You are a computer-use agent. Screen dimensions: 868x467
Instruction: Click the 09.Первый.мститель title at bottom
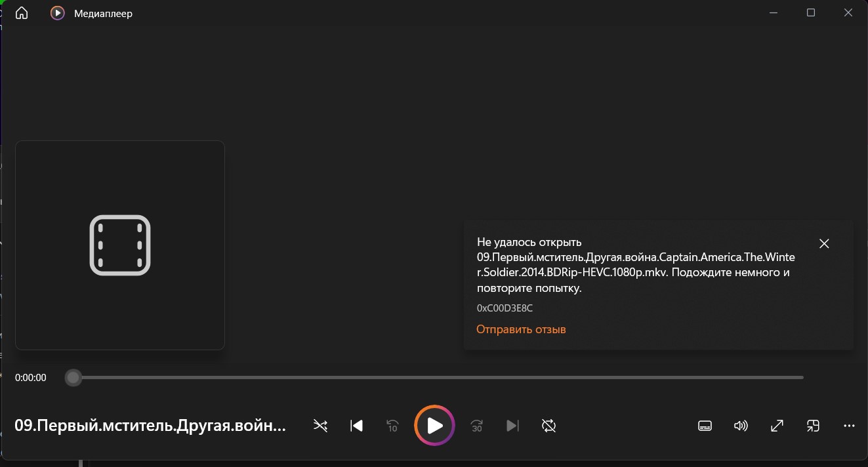tap(150, 426)
